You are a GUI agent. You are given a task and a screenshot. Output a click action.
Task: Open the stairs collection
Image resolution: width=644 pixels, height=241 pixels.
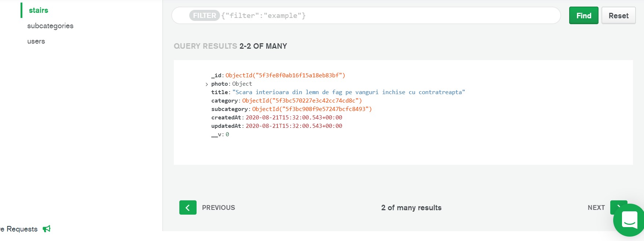[x=39, y=10]
